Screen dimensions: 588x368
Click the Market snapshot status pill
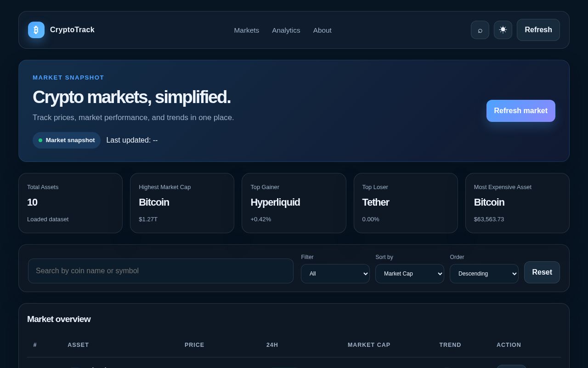(x=67, y=140)
